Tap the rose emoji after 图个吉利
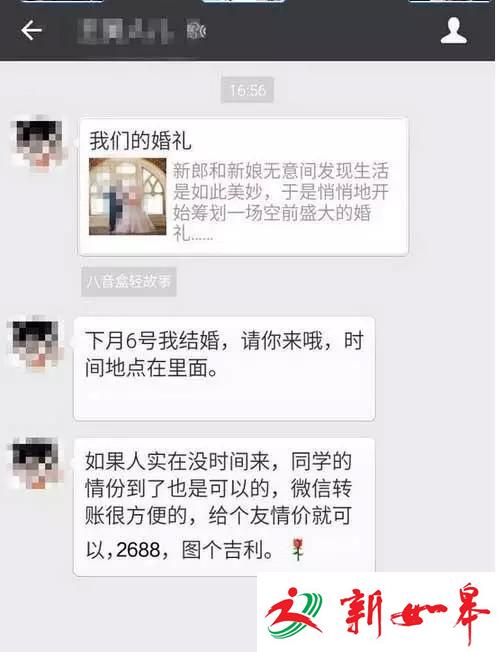 tap(297, 549)
